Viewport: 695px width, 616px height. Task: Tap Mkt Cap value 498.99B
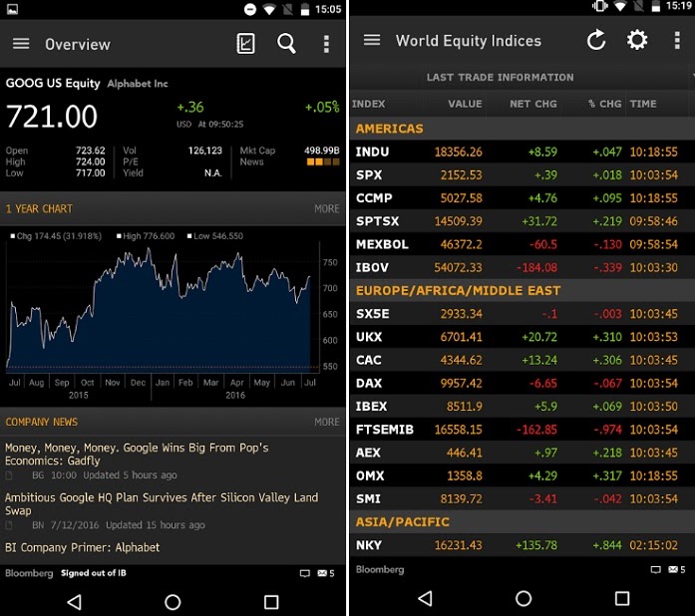tap(322, 151)
